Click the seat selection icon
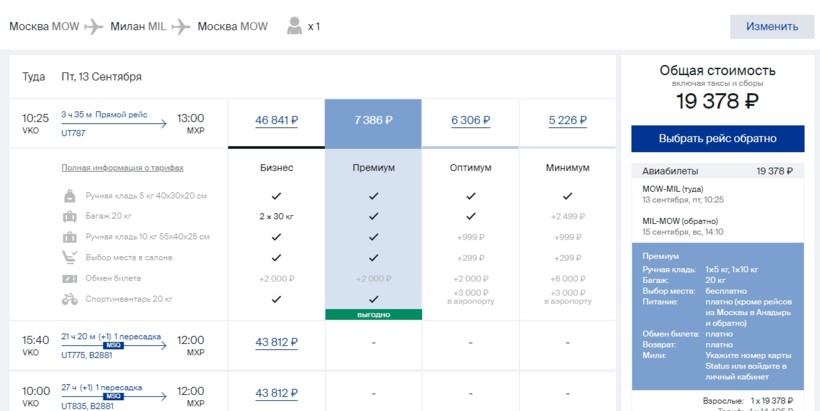This screenshot has width=820, height=411. [70, 257]
